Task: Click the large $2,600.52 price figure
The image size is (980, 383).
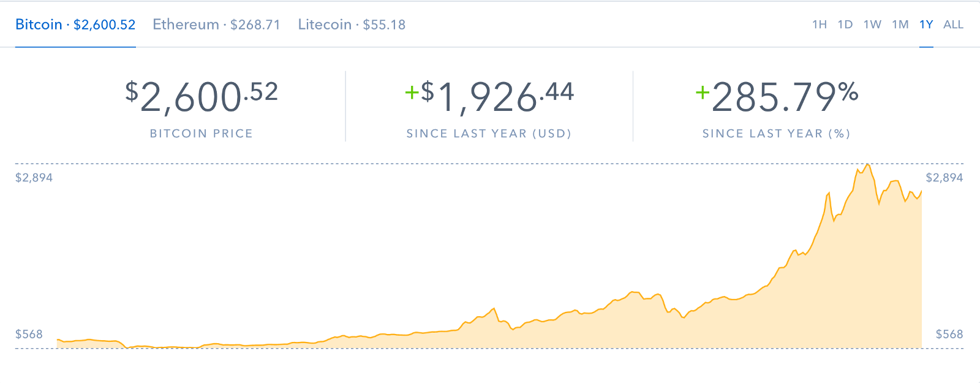Action: coord(202,98)
